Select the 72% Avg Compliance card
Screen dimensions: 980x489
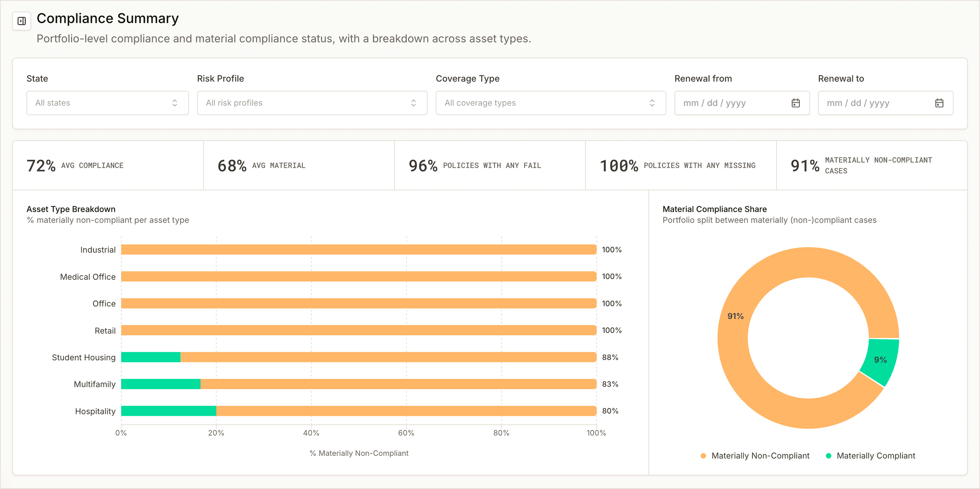coord(108,166)
